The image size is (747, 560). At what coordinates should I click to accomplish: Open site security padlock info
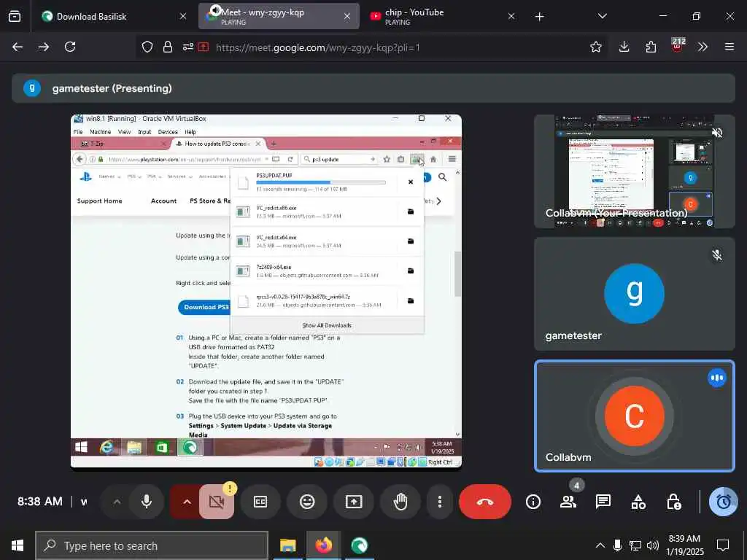pos(168,47)
